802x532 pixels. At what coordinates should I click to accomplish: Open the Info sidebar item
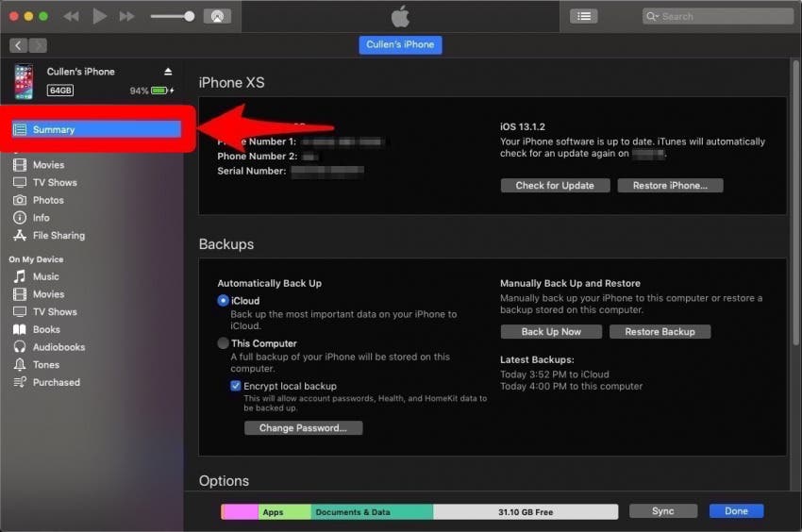click(41, 218)
